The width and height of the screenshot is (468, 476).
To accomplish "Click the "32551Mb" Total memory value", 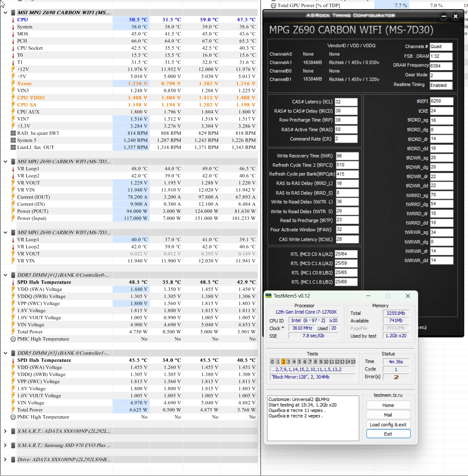I will pyautogui.click(x=396, y=313).
